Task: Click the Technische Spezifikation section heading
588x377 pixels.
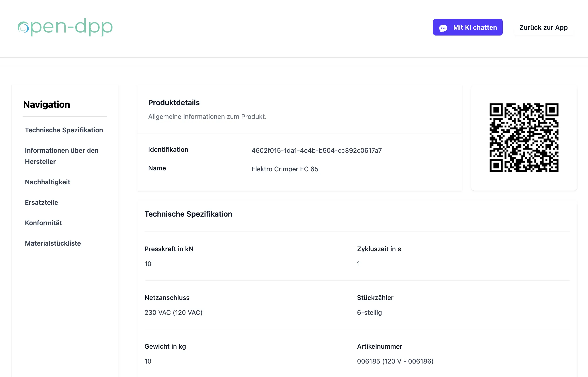Action: click(x=188, y=214)
